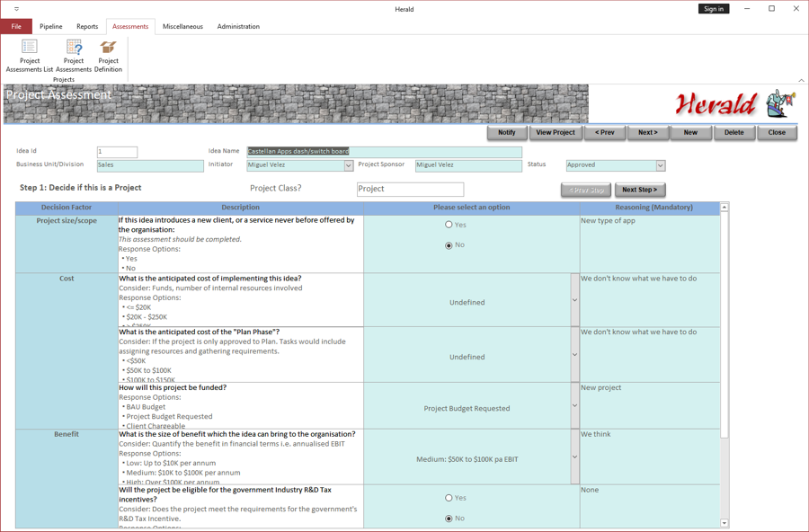Expand anticipated implementation cost dropdown
809x532 pixels.
(x=574, y=300)
